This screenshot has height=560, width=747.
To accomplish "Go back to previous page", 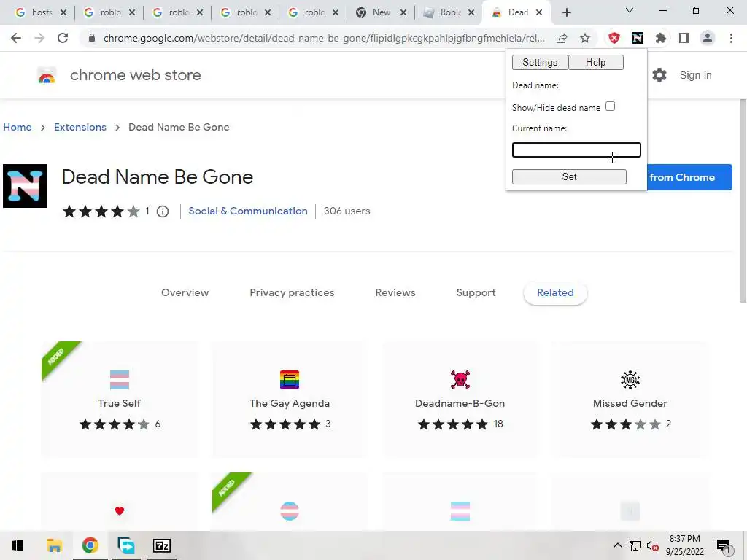I will click(x=16, y=38).
